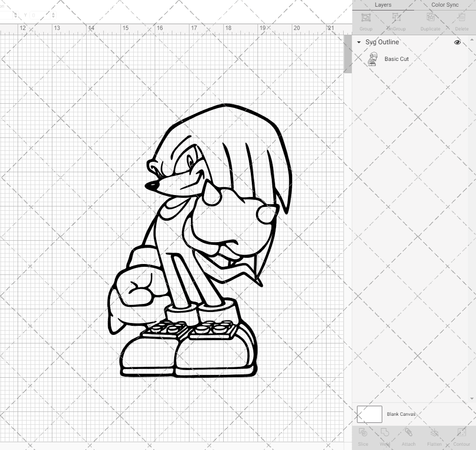The height and width of the screenshot is (450, 476).
Task: Select the Slice tool
Action: click(363, 436)
